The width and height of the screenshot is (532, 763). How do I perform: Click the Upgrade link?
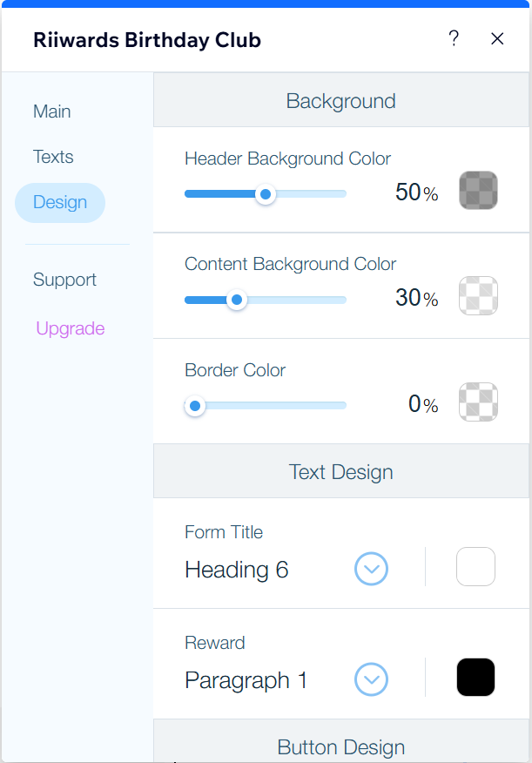pyautogui.click(x=71, y=328)
